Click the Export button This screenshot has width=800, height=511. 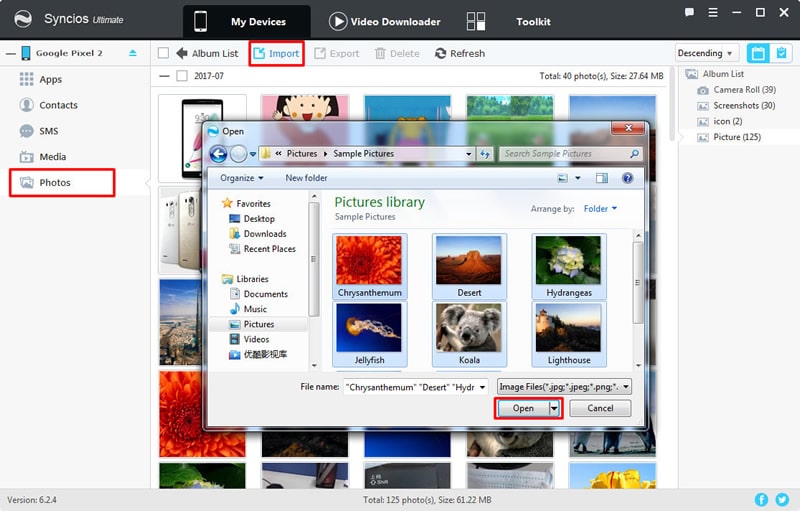337,54
